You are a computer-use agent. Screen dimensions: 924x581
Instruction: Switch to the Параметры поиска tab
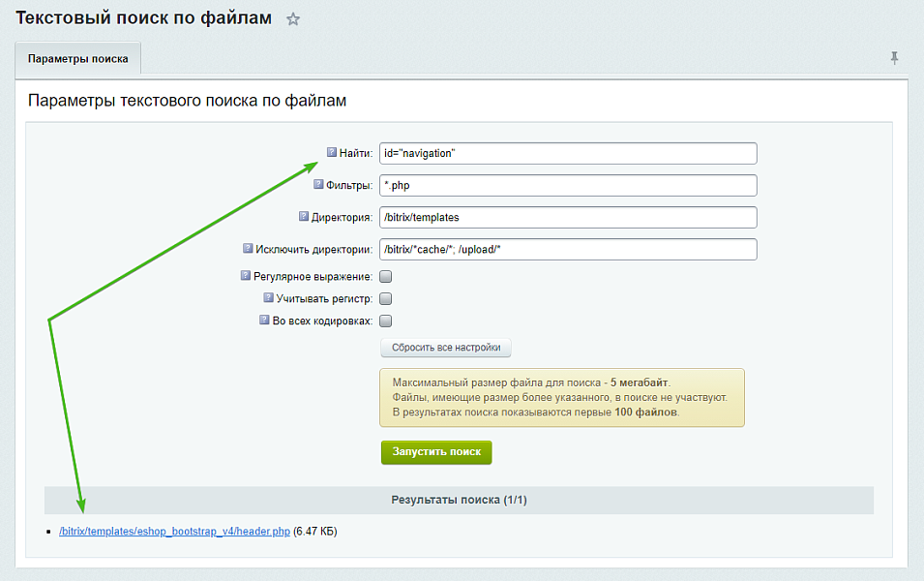[78, 58]
